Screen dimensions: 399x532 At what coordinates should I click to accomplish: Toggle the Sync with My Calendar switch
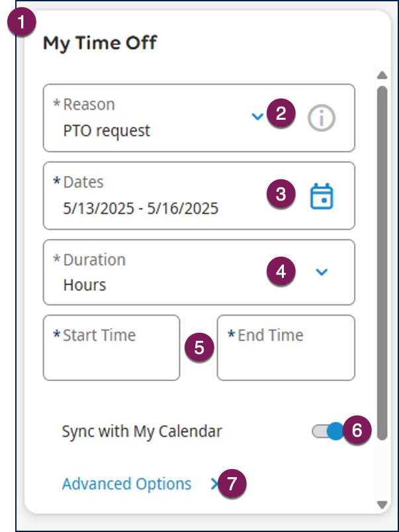329,431
